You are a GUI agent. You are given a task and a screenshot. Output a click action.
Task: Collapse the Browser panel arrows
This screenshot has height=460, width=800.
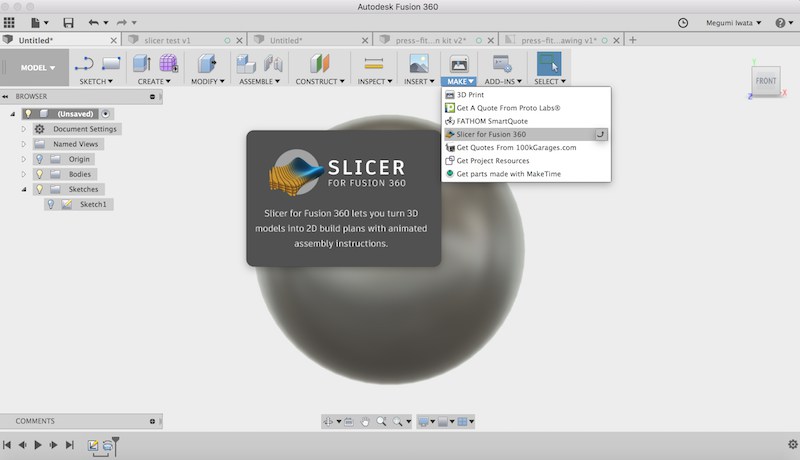[6, 96]
